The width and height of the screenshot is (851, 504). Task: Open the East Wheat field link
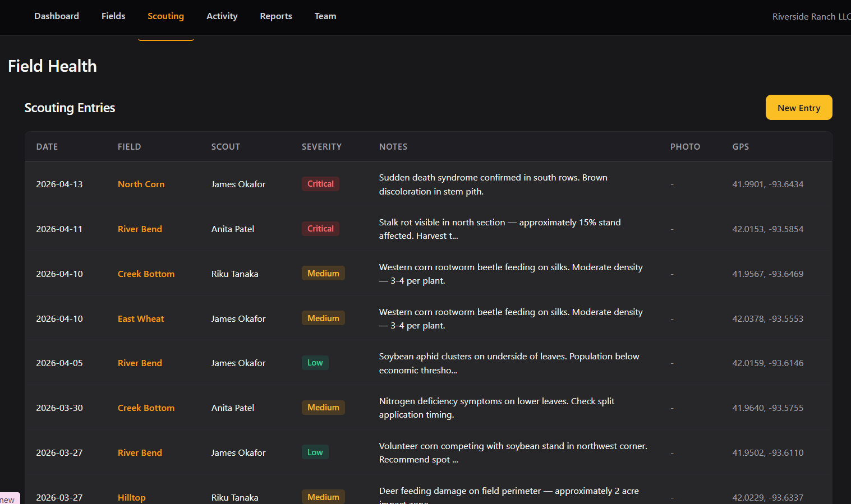coord(141,319)
